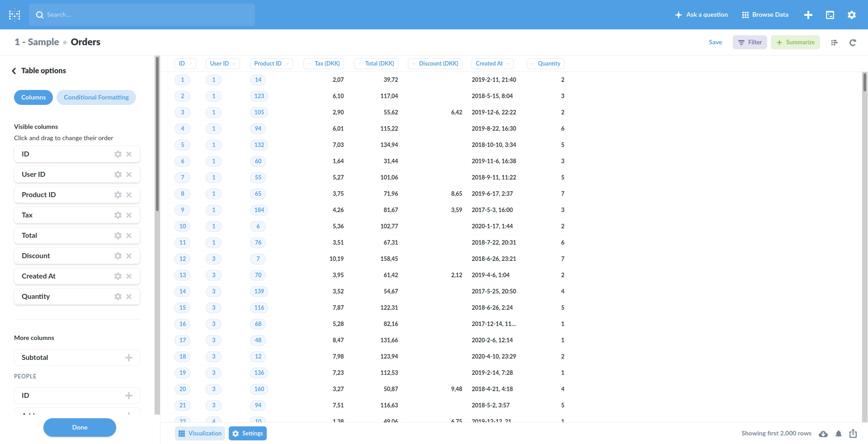Add the Subtotal column with plus

pos(129,357)
